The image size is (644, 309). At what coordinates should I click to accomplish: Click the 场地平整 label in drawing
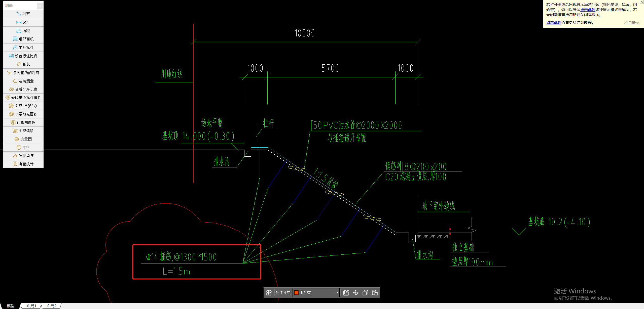212,122
